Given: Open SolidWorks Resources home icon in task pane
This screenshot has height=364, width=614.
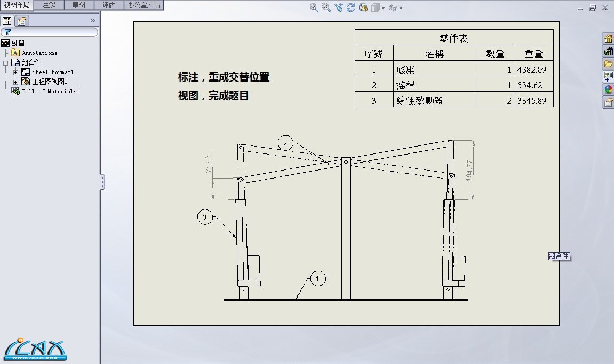Looking at the screenshot, I should [608, 38].
